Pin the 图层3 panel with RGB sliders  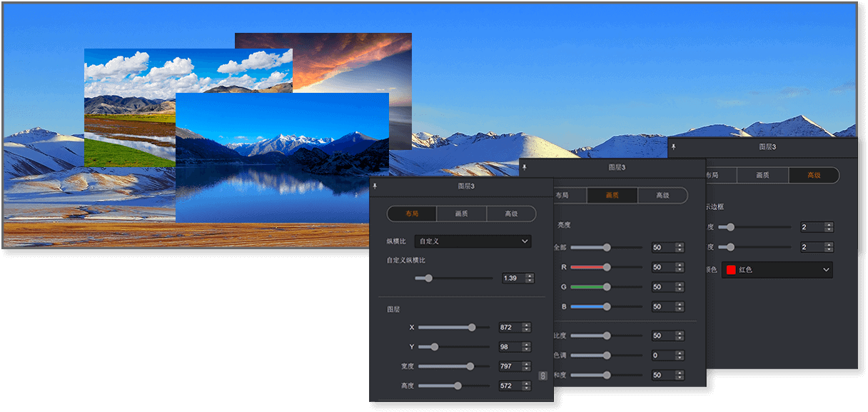click(525, 166)
